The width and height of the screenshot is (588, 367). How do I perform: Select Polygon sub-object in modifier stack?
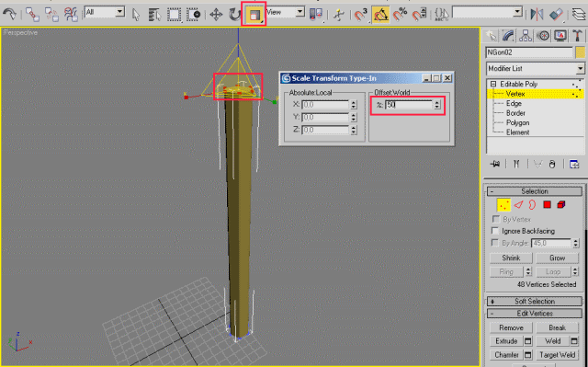[517, 122]
